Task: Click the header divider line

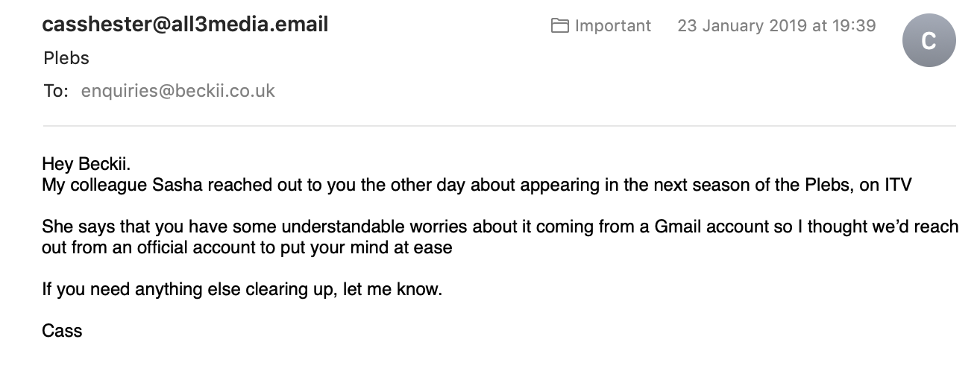Action: click(x=499, y=127)
